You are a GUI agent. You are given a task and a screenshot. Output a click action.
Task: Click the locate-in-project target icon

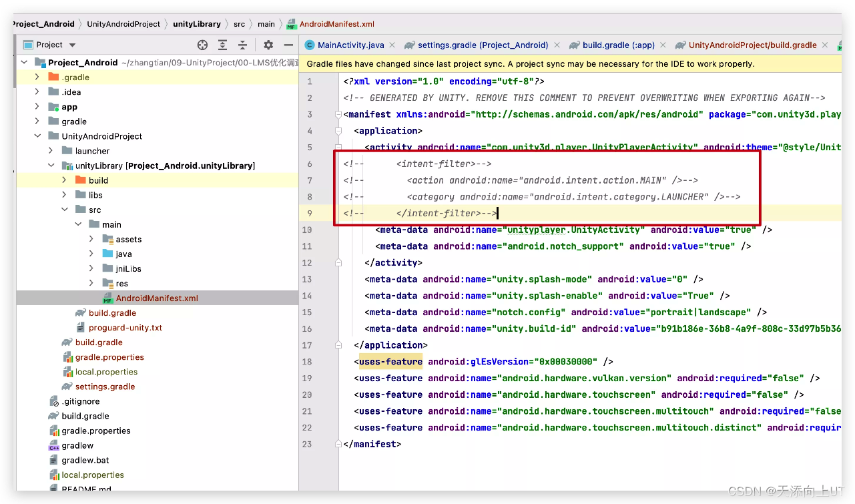(x=203, y=45)
